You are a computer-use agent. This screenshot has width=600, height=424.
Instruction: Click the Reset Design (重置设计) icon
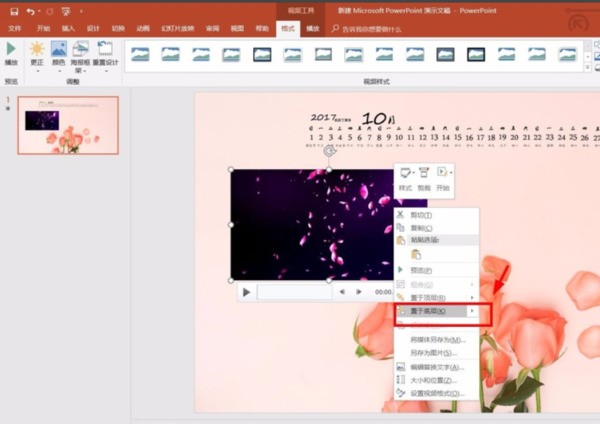click(104, 53)
